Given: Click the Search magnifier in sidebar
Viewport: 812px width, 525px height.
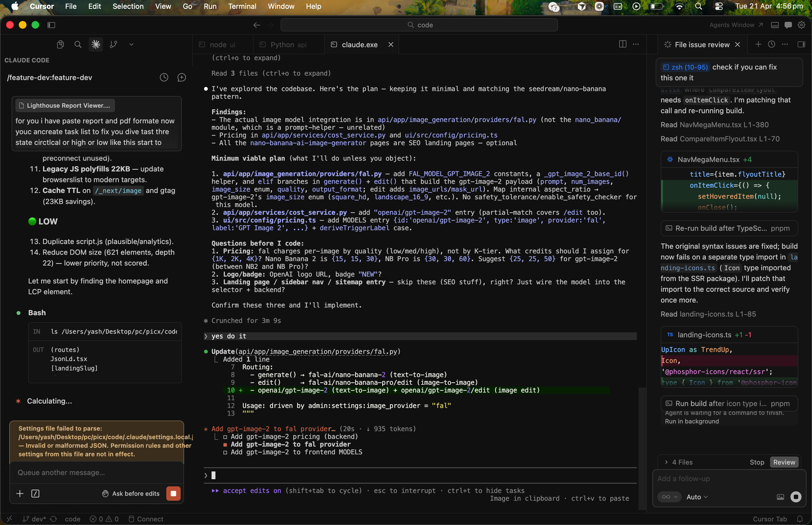Looking at the screenshot, I should [78, 44].
